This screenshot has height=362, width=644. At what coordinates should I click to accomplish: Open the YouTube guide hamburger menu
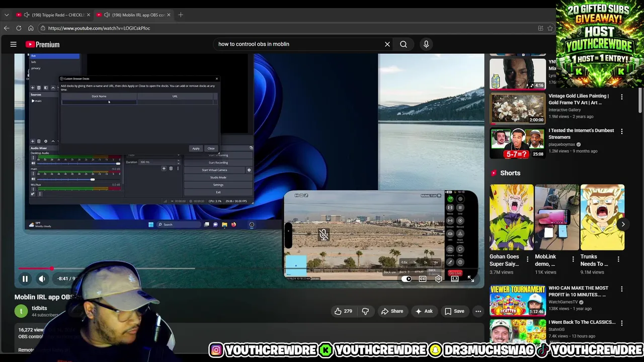coord(14,44)
